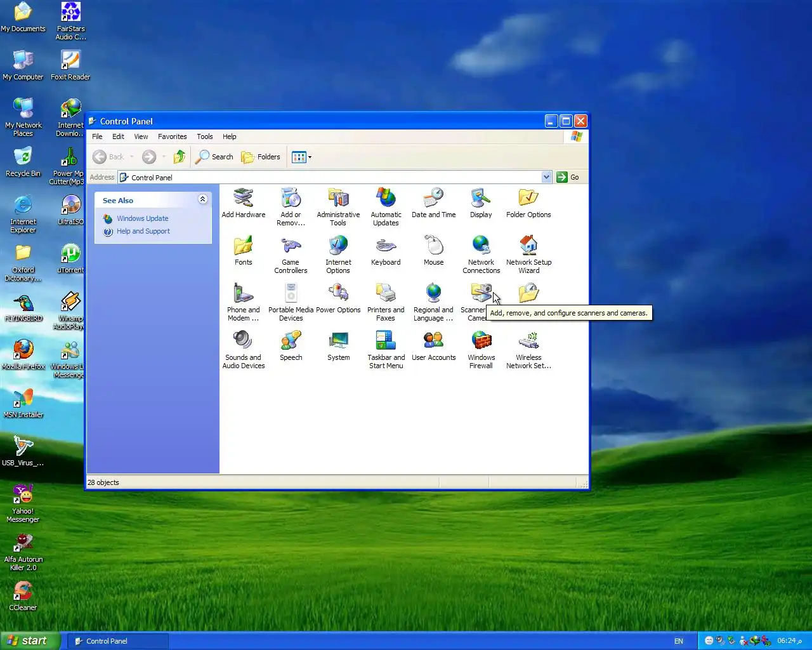Select My Network Places icon
The width and height of the screenshot is (812, 650).
(23, 117)
